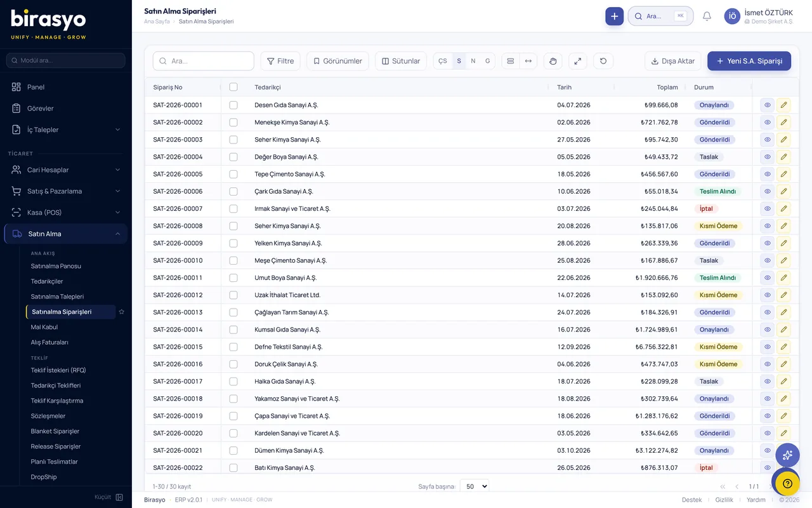The height and width of the screenshot is (508, 812).
Task: Click the Yeni S.A. Siparişi button
Action: pyautogui.click(x=749, y=61)
